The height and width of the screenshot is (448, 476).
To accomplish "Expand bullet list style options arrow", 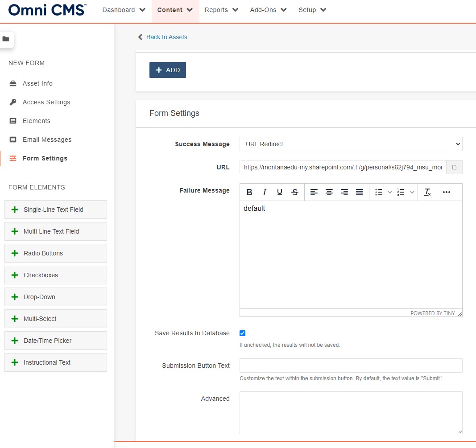I will 389,192.
